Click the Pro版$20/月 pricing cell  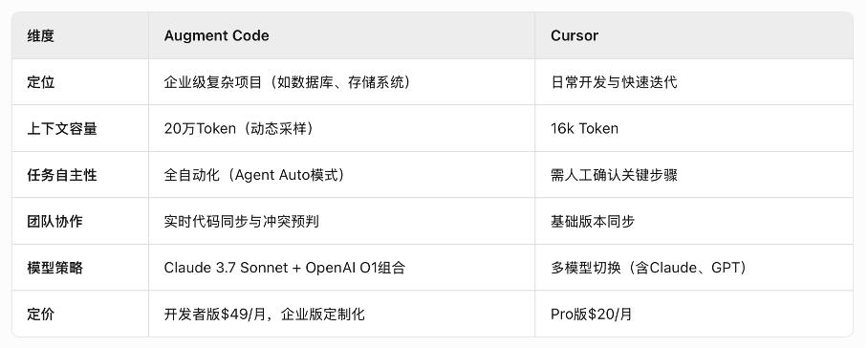[x=591, y=315]
